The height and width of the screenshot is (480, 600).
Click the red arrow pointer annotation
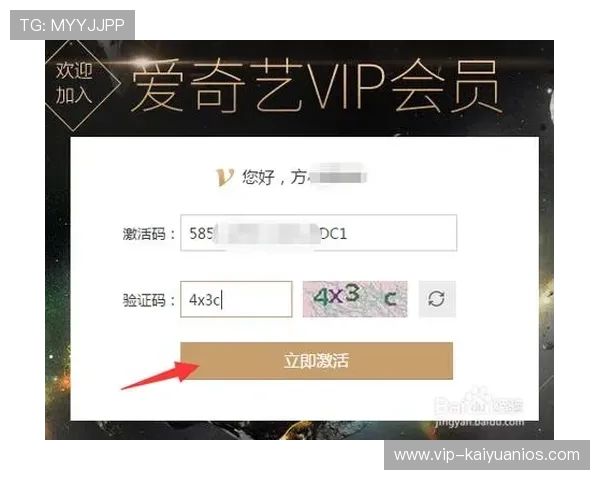click(161, 376)
